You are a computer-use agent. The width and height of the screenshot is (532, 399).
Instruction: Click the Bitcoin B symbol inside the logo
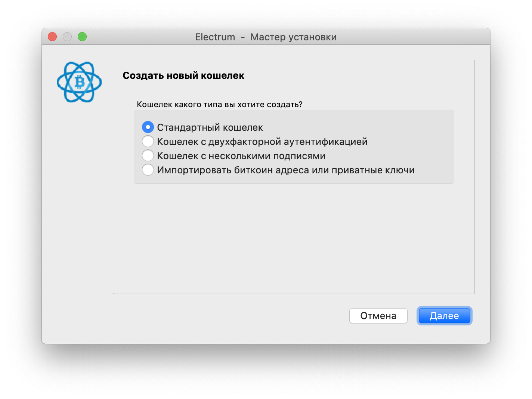[80, 82]
